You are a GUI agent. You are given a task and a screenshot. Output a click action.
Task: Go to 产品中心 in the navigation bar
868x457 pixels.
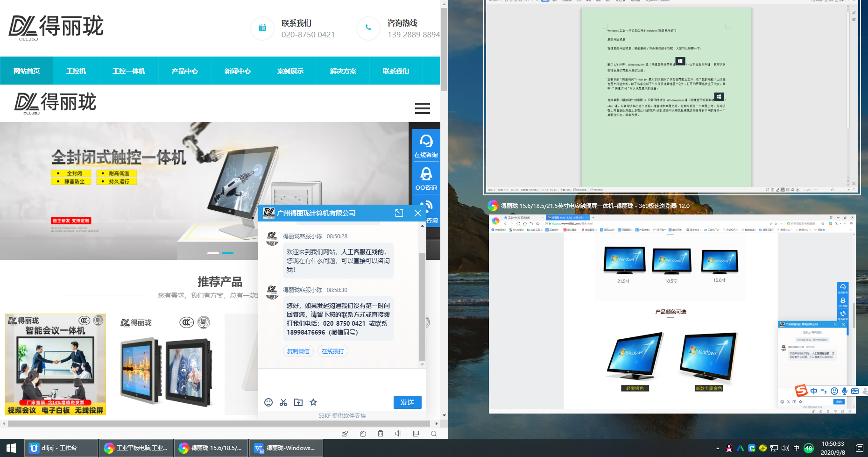click(x=184, y=71)
